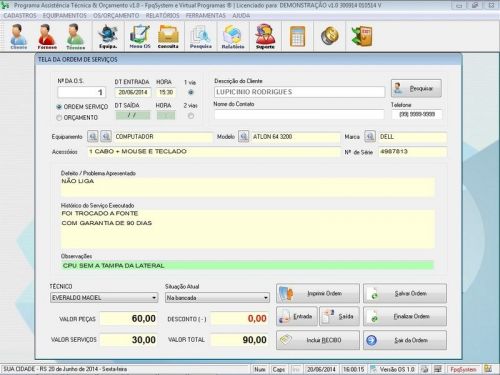Viewport: 500px width, 375px height.
Task: Open the AJUDA menu
Action: 241,16
